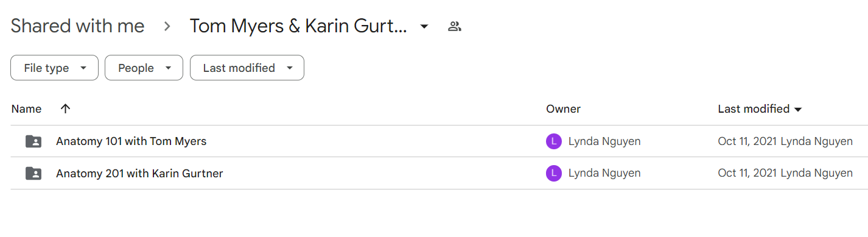
Task: Click the shared folder icon for Anatomy 101
Action: pos(33,141)
